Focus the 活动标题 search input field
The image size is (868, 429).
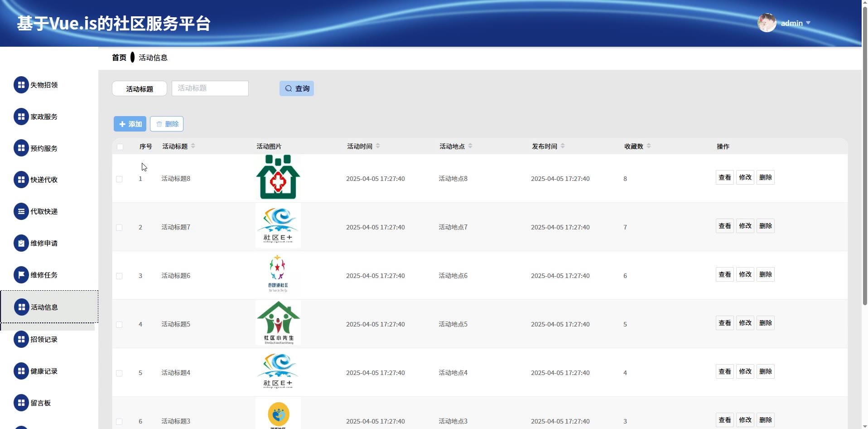(210, 88)
